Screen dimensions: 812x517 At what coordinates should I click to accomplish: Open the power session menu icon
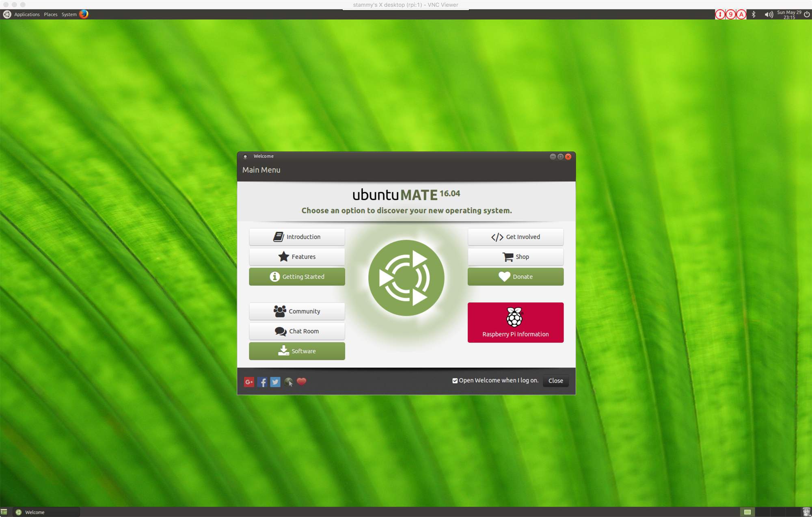[807, 15]
